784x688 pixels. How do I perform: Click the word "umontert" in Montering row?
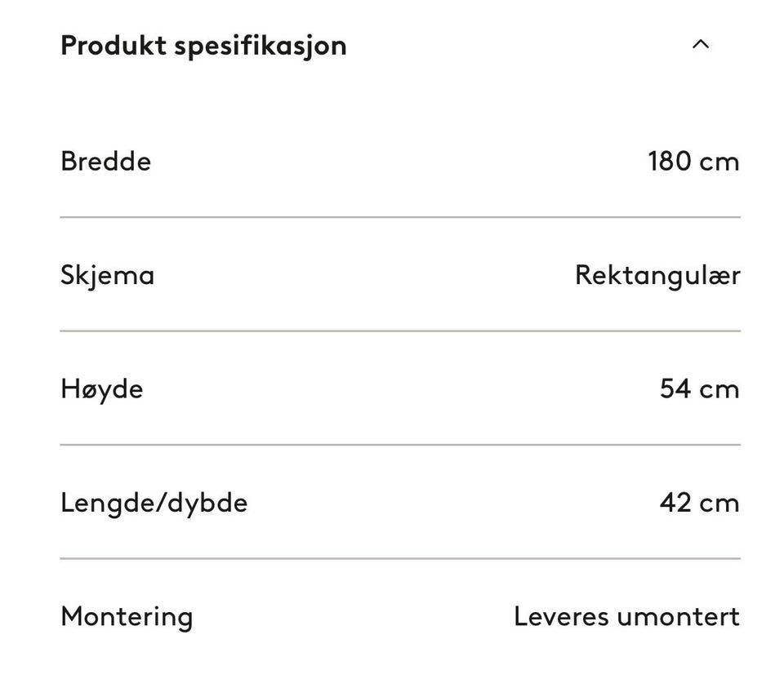pos(678,616)
